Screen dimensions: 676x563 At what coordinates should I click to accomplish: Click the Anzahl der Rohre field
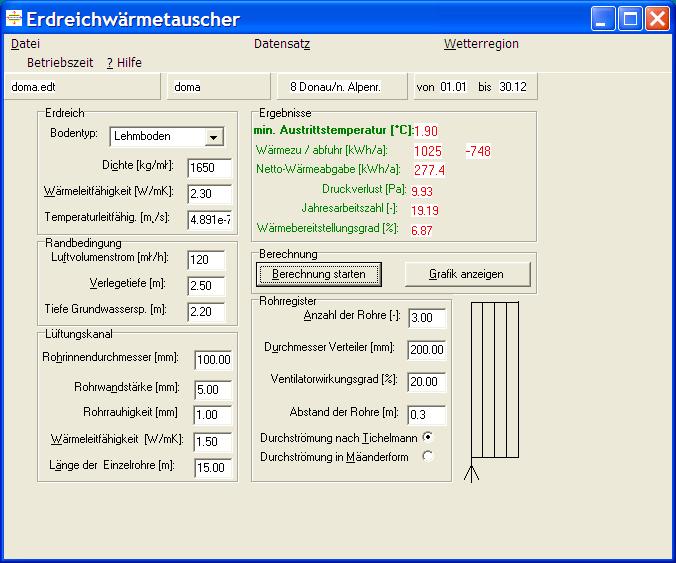tap(426, 318)
